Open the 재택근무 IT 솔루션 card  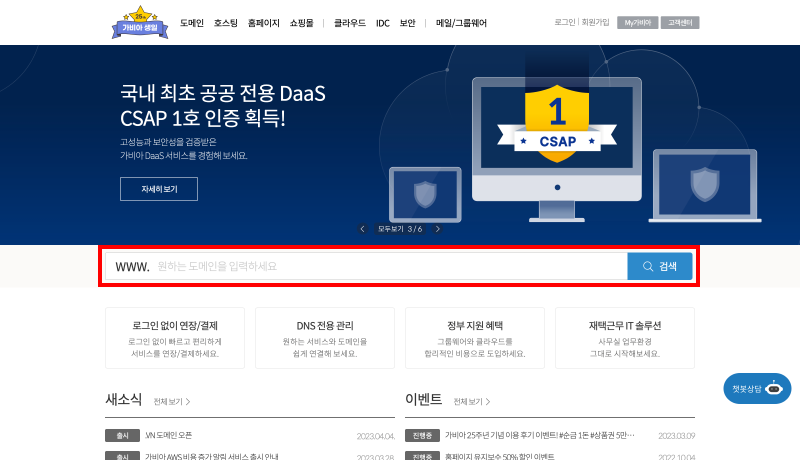point(625,338)
